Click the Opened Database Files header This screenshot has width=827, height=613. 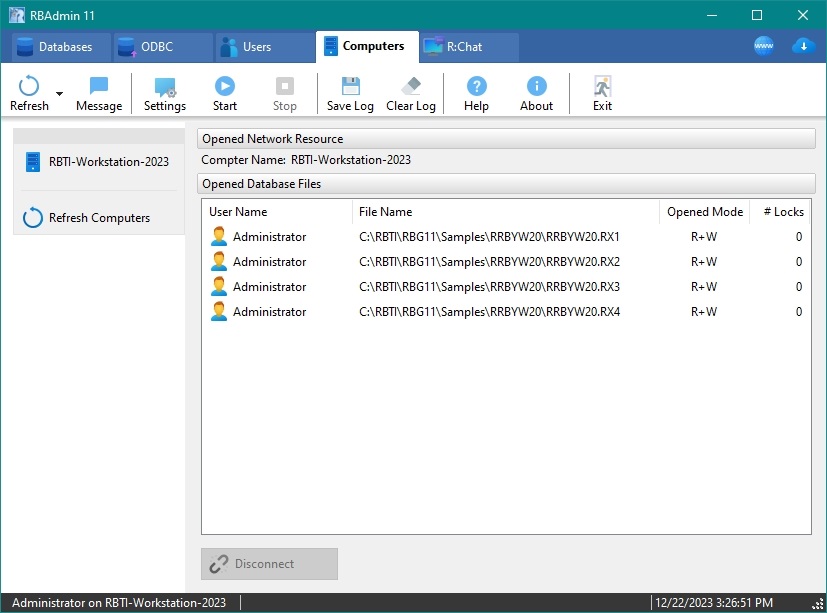tap(506, 184)
